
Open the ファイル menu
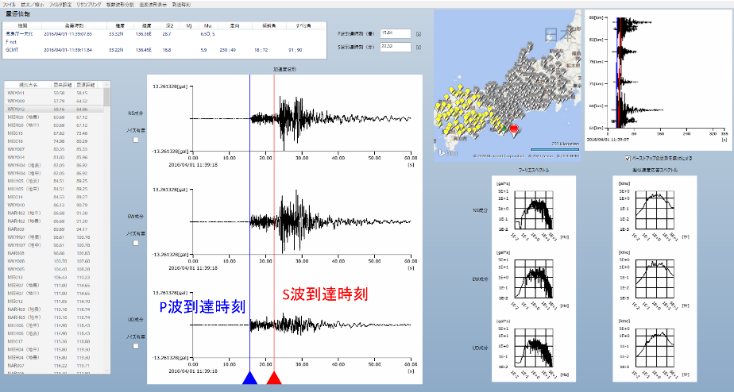[x=9, y=4]
